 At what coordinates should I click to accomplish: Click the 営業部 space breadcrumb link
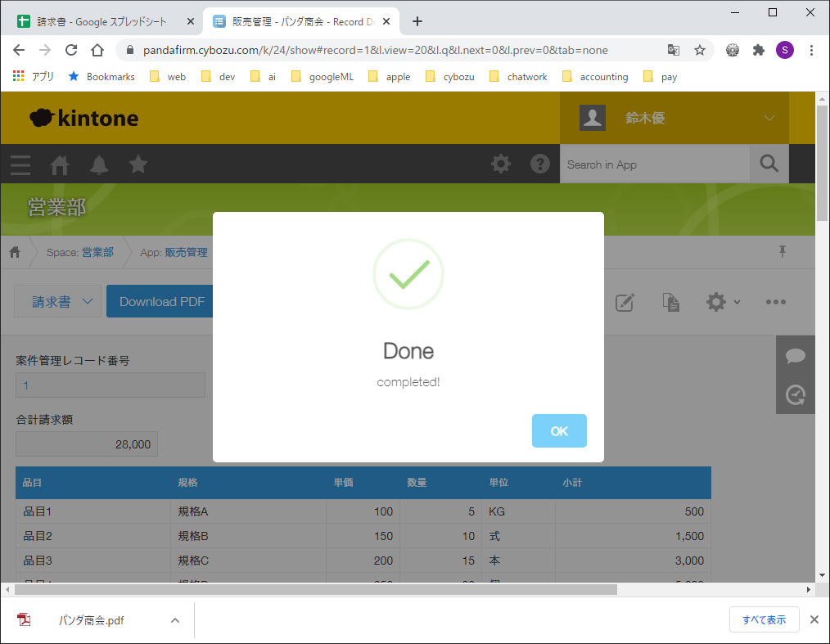pos(97,252)
